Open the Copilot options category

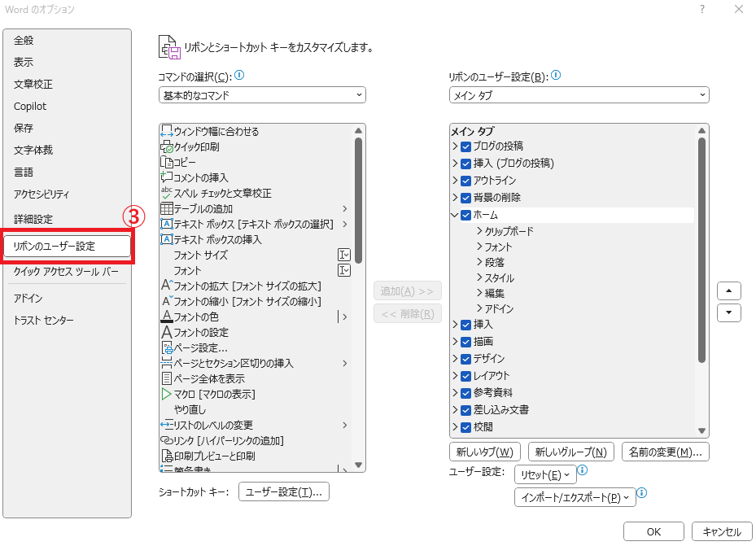[x=67, y=106]
